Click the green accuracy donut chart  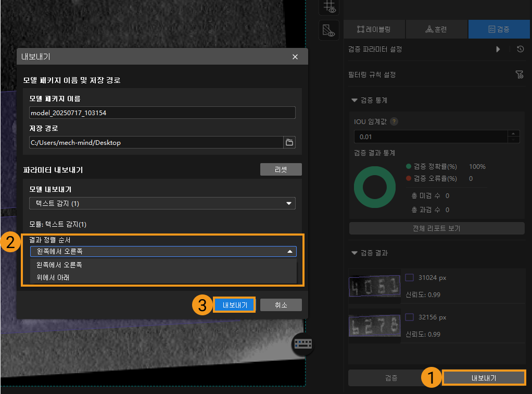pyautogui.click(x=375, y=187)
